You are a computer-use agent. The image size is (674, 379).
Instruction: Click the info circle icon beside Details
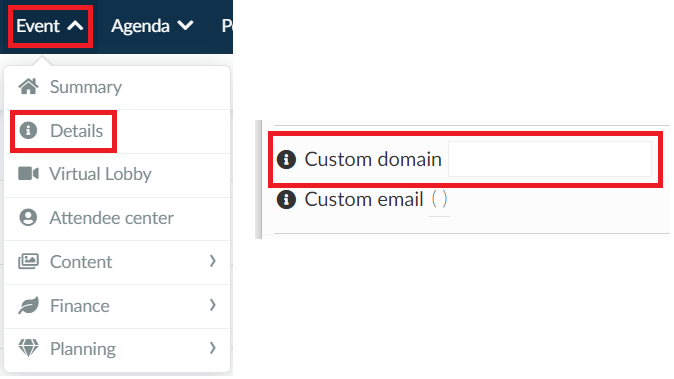pyautogui.click(x=28, y=131)
